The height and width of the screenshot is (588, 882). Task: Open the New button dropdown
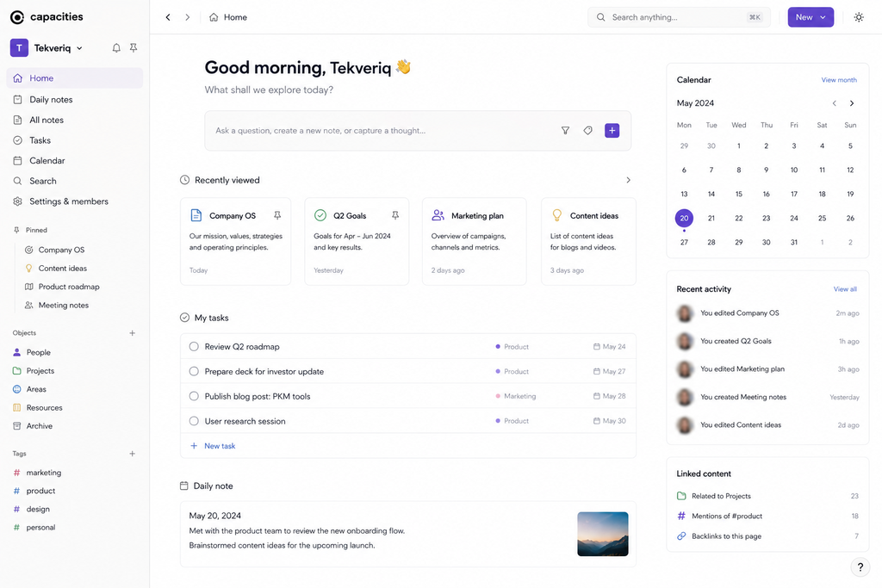point(811,17)
